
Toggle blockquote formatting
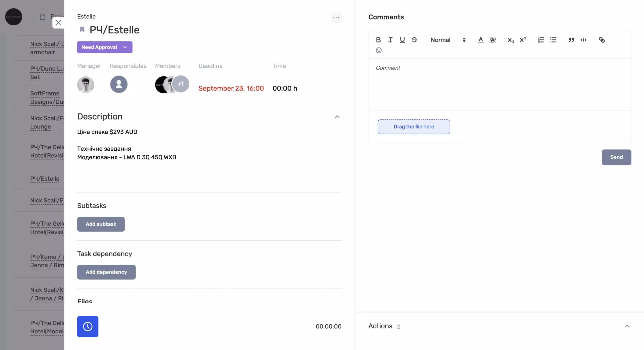[x=571, y=40]
